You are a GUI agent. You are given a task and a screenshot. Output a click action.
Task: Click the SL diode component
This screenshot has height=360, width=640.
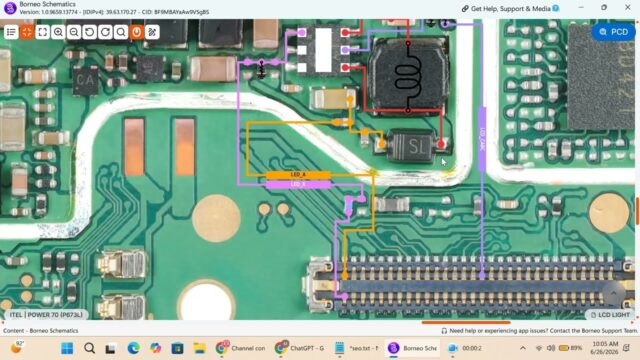click(x=411, y=146)
